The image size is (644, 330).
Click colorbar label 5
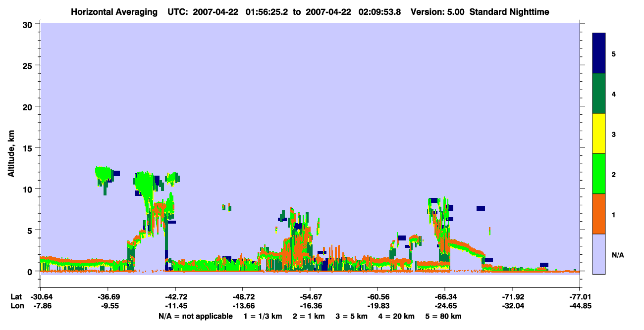[x=613, y=54]
